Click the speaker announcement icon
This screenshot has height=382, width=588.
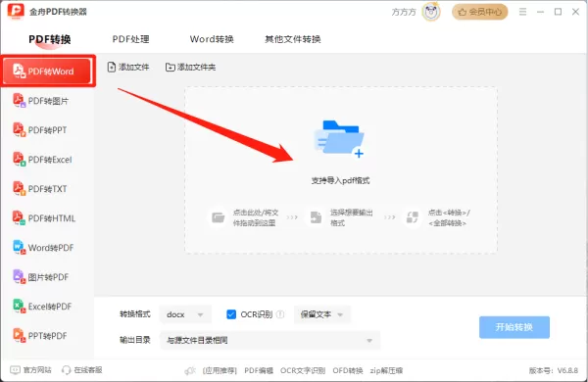pyautogui.click(x=190, y=371)
